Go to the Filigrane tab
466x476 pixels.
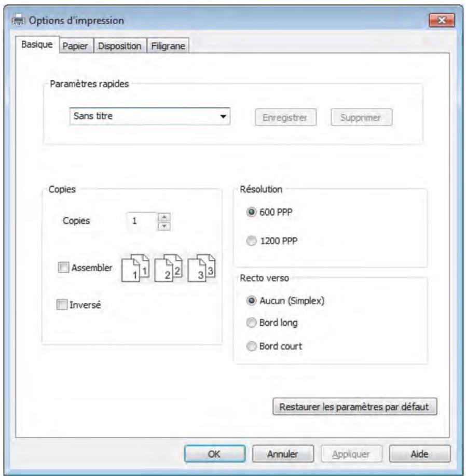click(168, 46)
